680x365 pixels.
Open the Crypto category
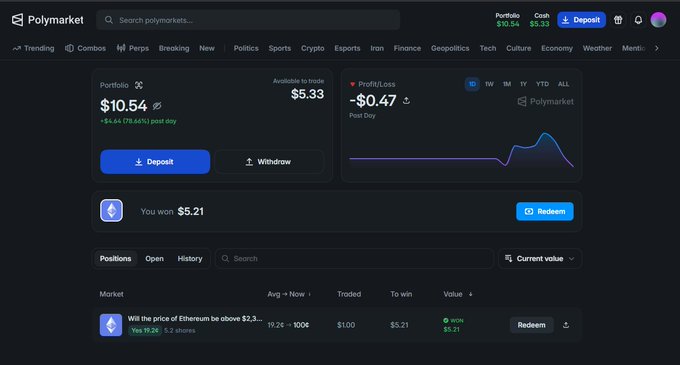313,48
